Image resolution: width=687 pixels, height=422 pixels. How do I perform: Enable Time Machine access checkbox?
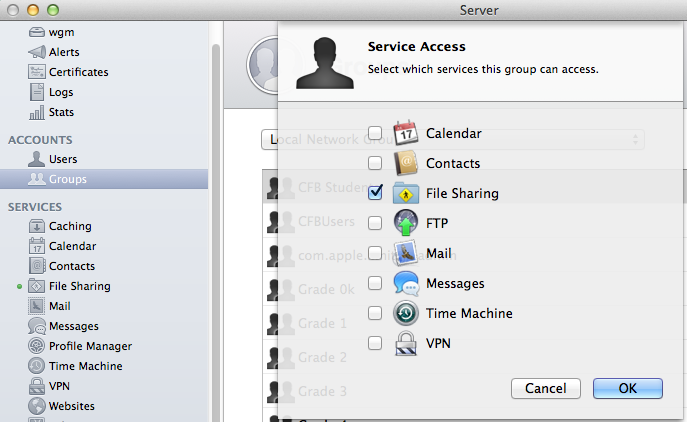click(375, 313)
